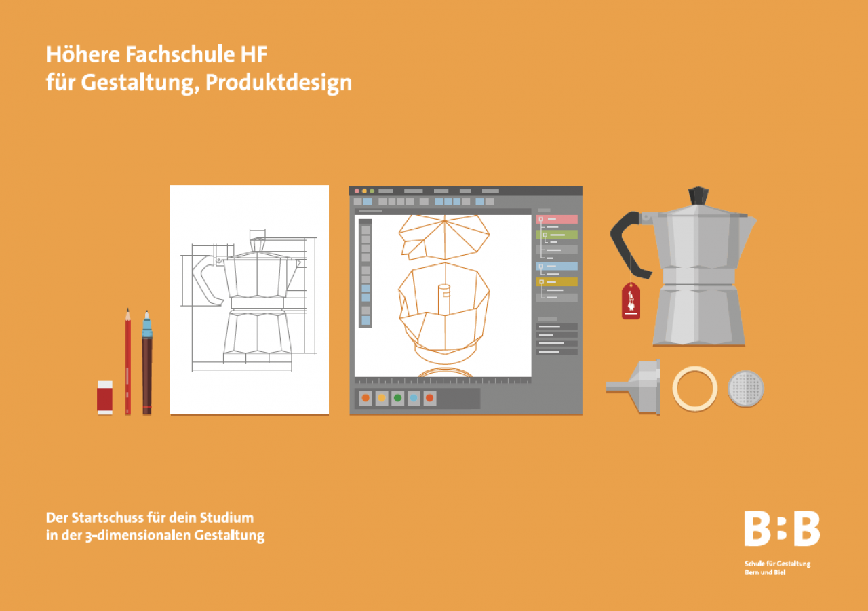Open the first bar in lower right panel
Screen dimensions: 868x611
tap(557, 327)
